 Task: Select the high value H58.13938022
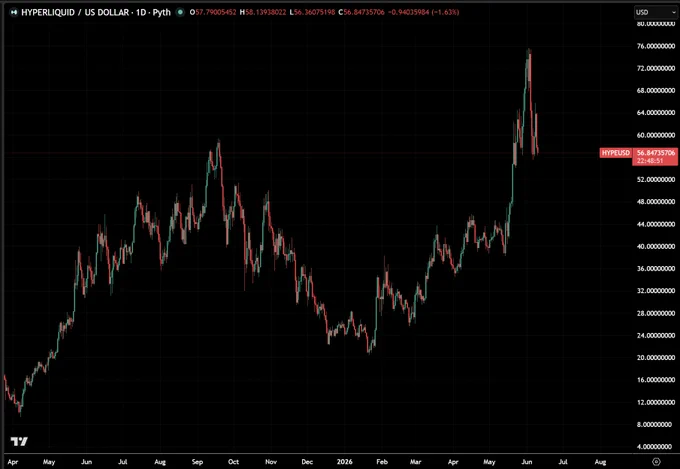[263, 13]
